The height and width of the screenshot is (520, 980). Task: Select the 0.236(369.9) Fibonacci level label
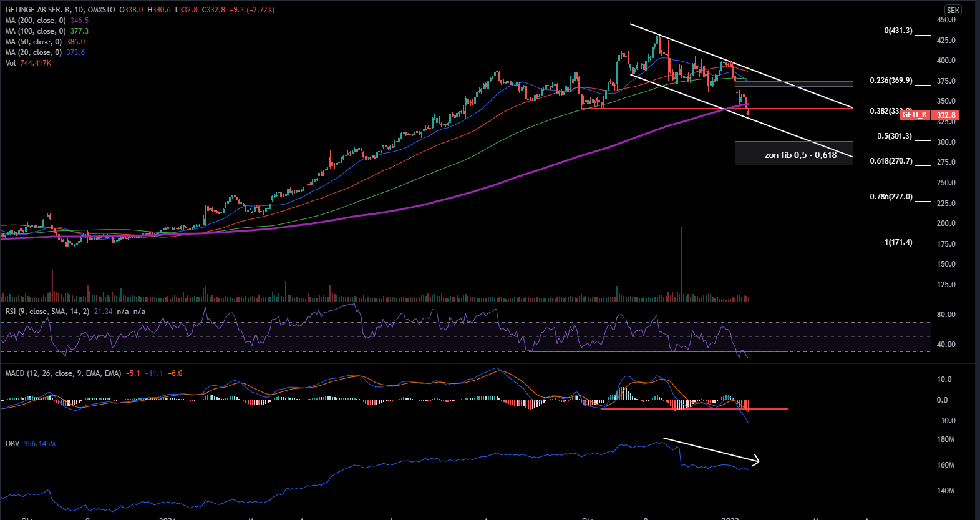891,81
